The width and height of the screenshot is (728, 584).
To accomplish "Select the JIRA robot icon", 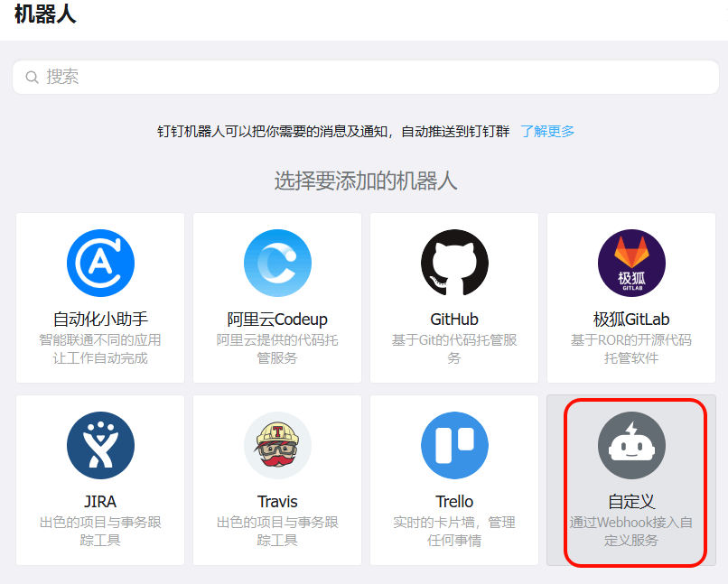I will 100,446.
